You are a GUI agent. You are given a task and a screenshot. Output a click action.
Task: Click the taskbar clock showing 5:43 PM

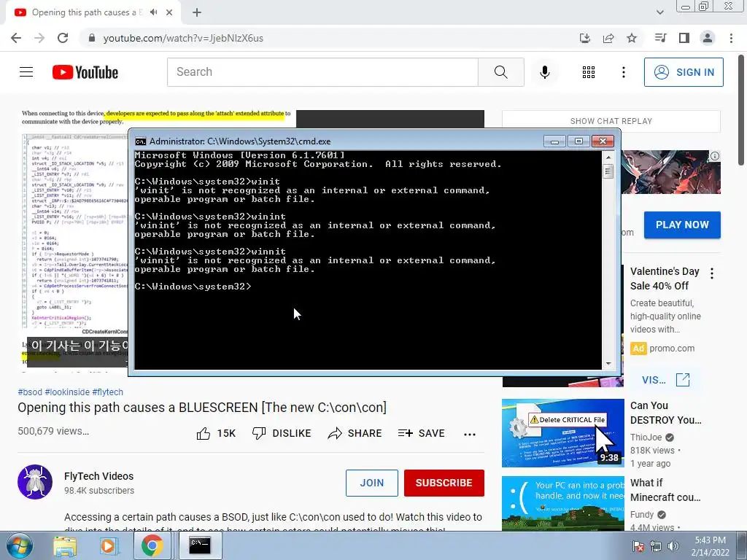710,545
